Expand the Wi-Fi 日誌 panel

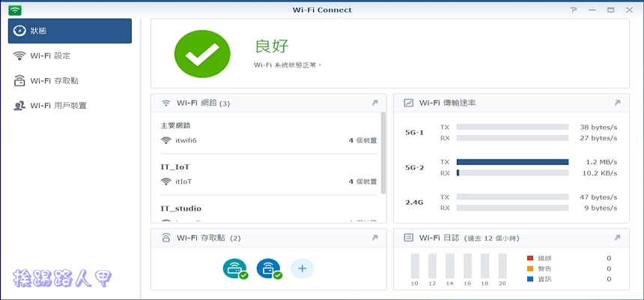tap(617, 238)
